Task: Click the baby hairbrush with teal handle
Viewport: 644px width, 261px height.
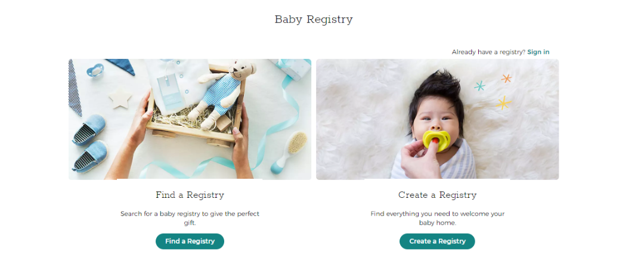Action: tap(289, 151)
